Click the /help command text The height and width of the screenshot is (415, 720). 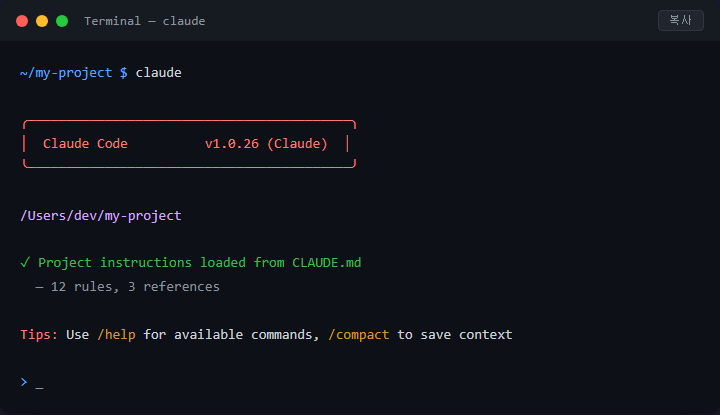[116, 335]
